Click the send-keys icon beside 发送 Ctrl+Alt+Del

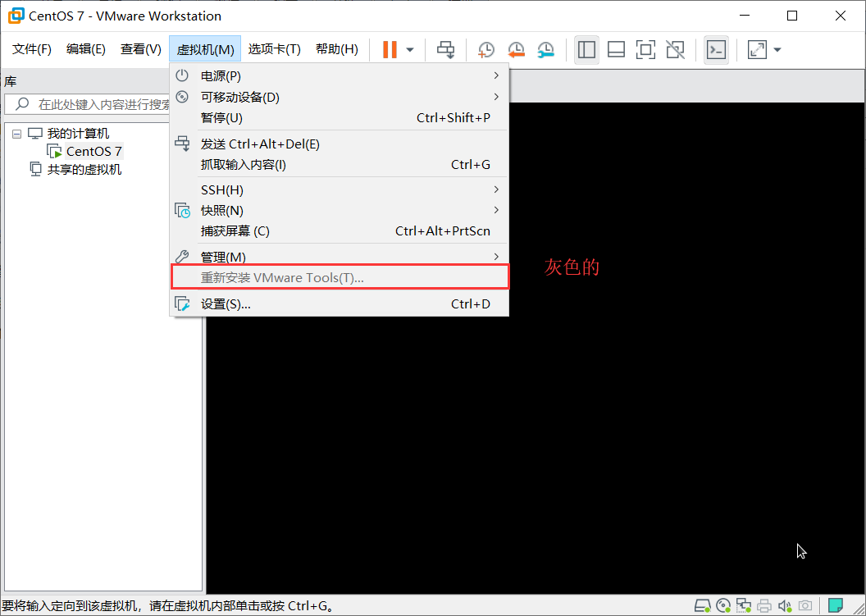[x=182, y=144]
